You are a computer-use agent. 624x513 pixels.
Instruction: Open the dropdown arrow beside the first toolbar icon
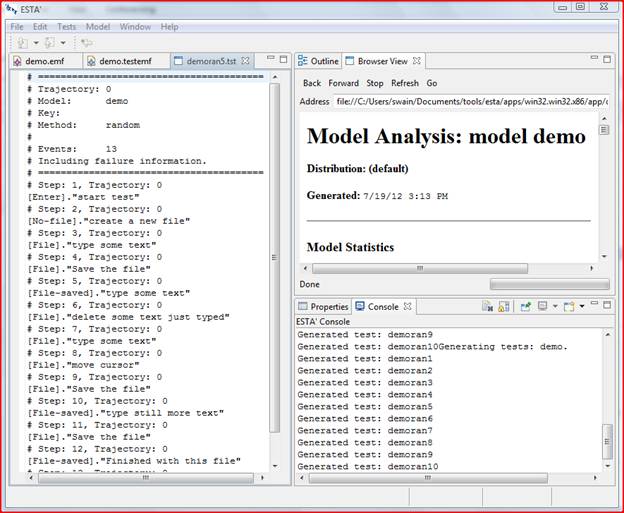35,43
